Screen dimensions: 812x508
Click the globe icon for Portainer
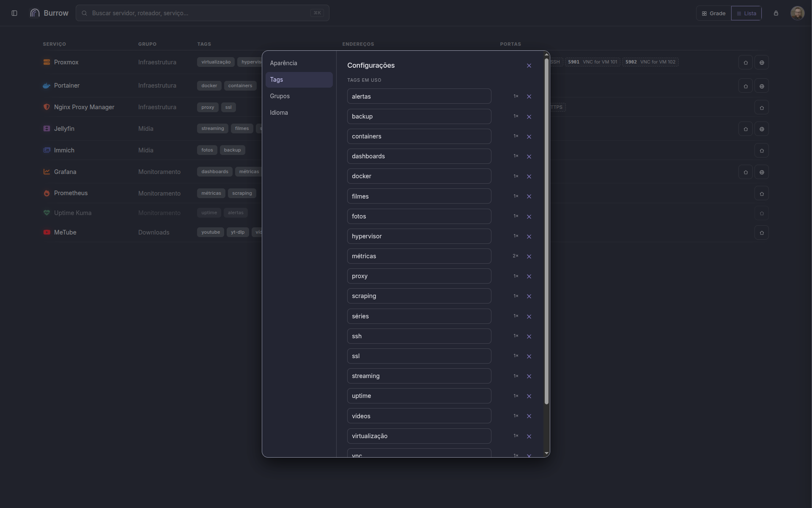pos(762,86)
